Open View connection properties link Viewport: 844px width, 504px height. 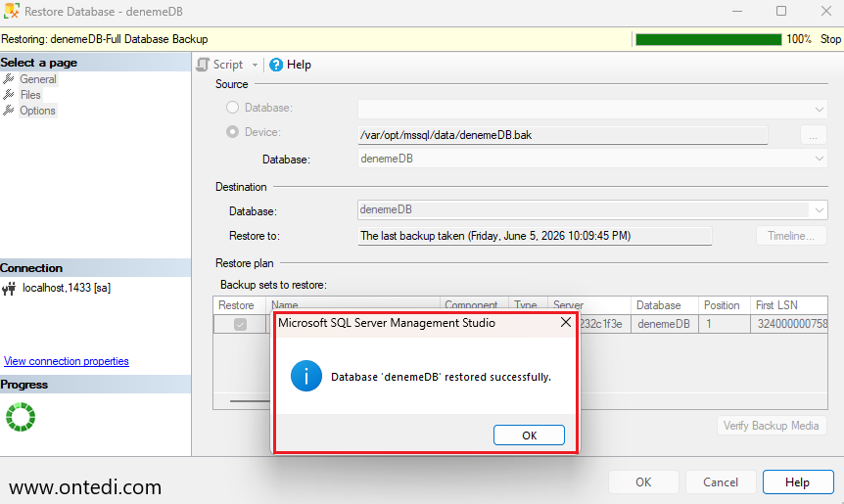(x=67, y=361)
